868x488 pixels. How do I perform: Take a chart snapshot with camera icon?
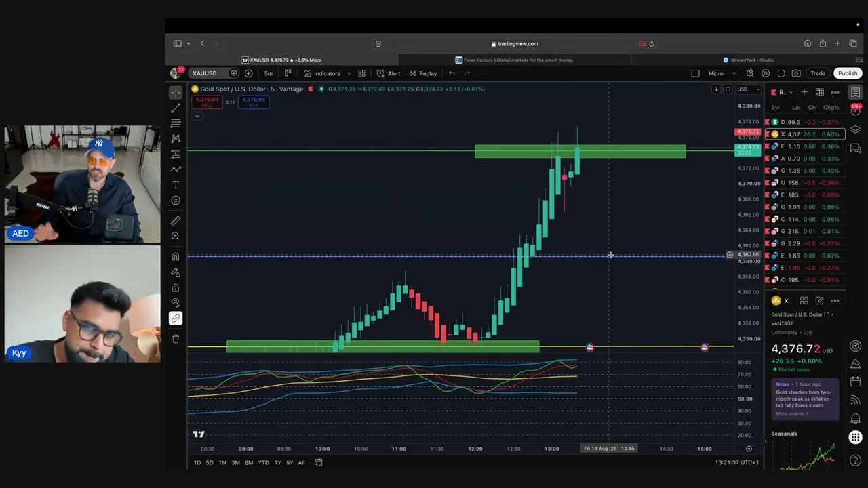click(x=796, y=73)
